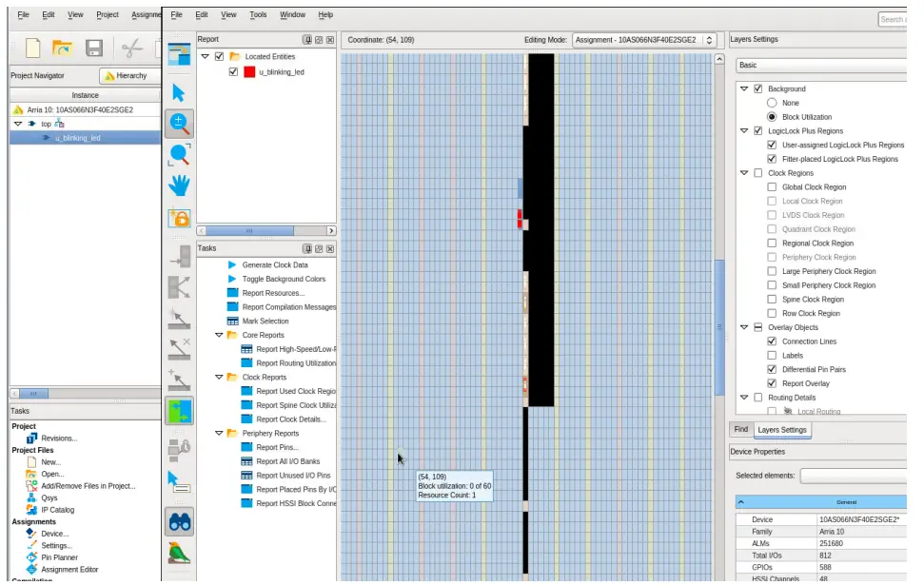924x585 pixels.
Task: Enable the Spine Clock Region checkbox
Action: pyautogui.click(x=772, y=300)
